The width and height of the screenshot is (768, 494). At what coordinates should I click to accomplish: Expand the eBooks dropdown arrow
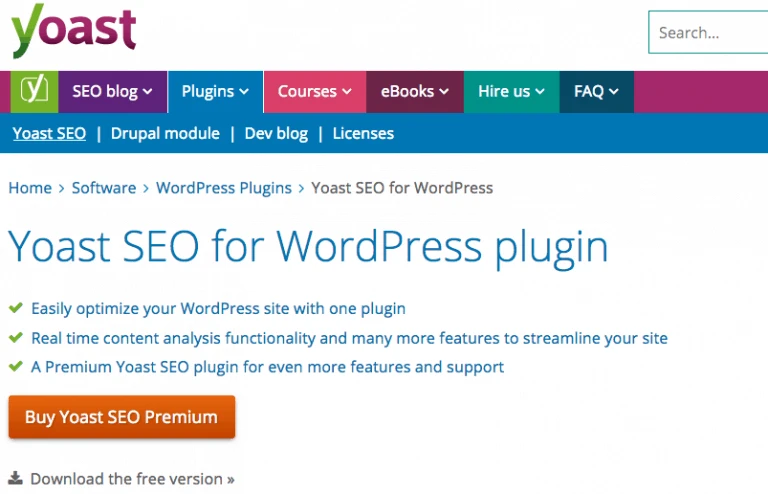click(444, 92)
